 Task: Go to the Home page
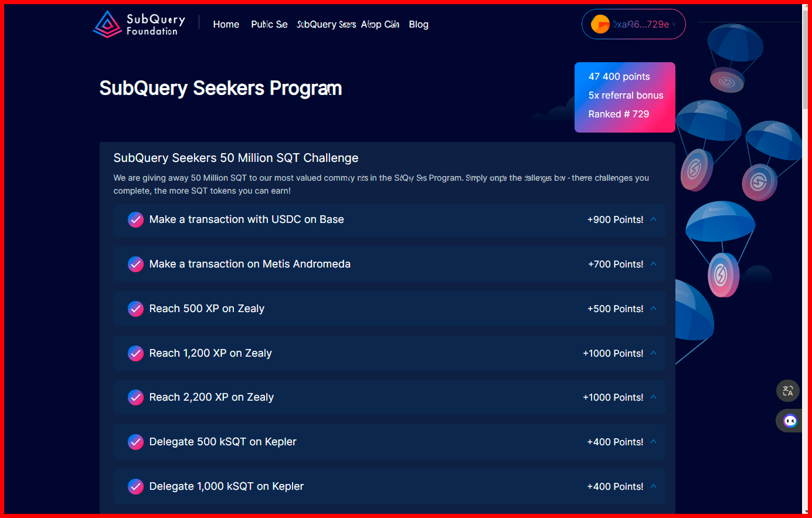tap(226, 24)
